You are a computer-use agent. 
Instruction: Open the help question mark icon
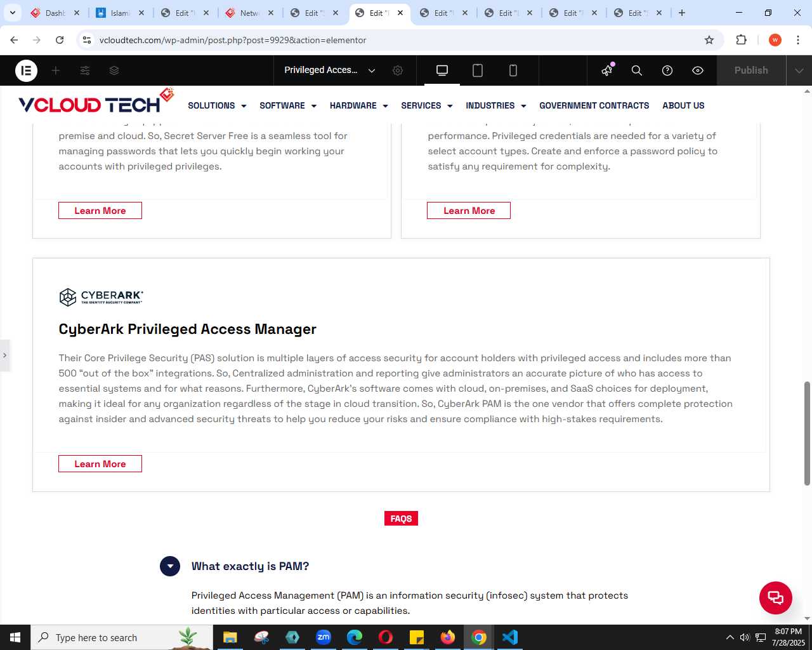point(667,70)
